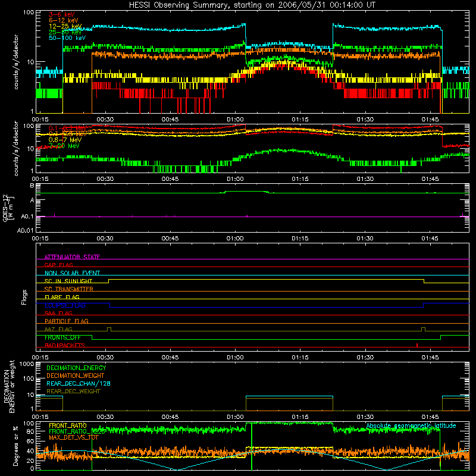This screenshot has height=476, width=476.
Task: Click the Degrees or % axis label
Action: tap(15, 446)
